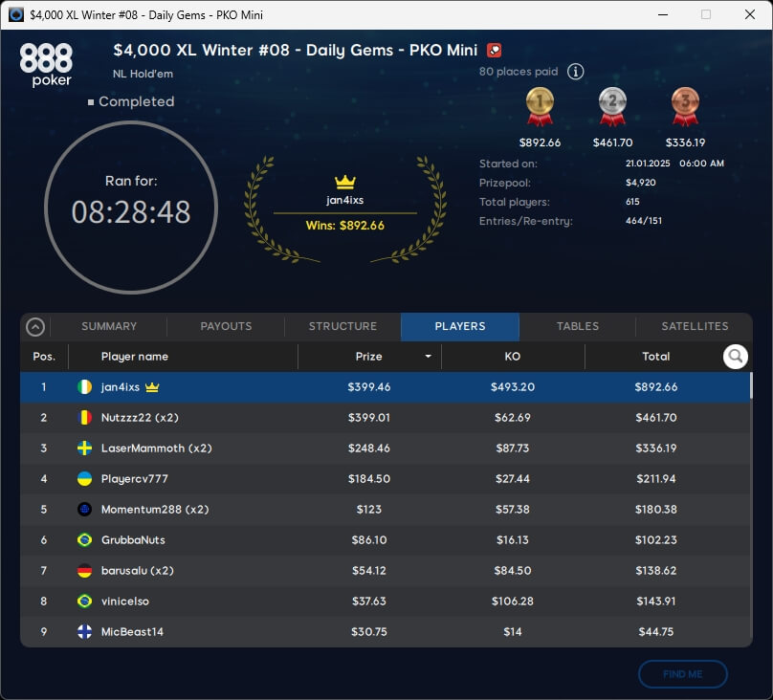Click the Wins: $892.66 winner text
Image resolution: width=773 pixels, height=700 pixels.
(345, 225)
